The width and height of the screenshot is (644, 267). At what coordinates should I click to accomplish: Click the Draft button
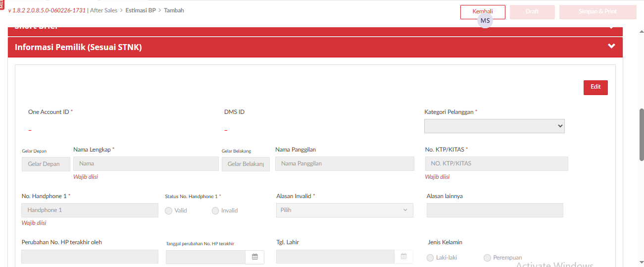pos(532,12)
